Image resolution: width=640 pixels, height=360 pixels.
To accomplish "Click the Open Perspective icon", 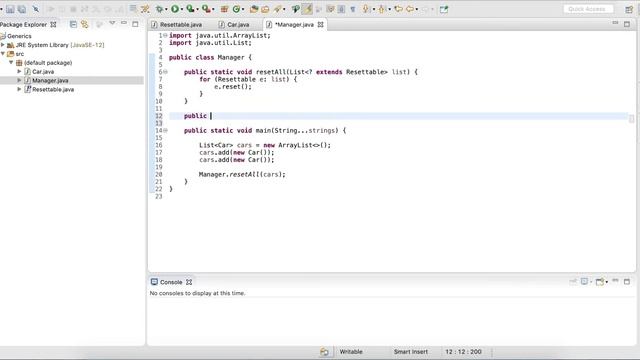I will pos(629,9).
